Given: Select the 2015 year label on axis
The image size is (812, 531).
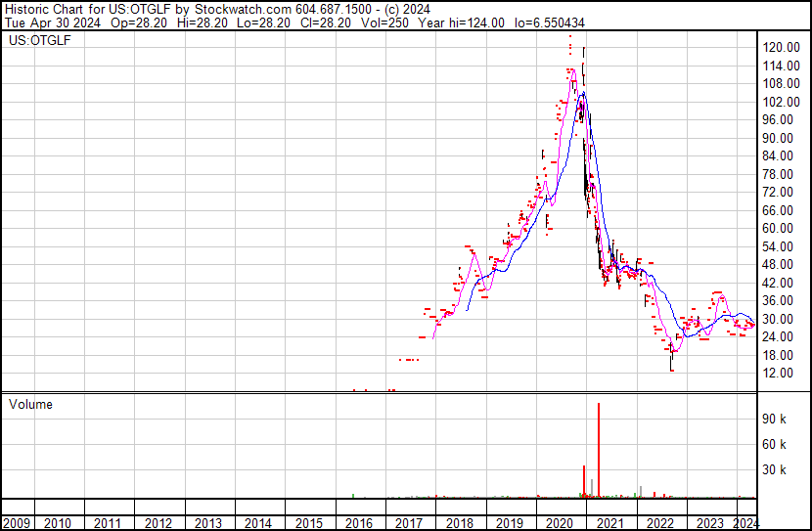Looking at the screenshot, I should [x=308, y=523].
